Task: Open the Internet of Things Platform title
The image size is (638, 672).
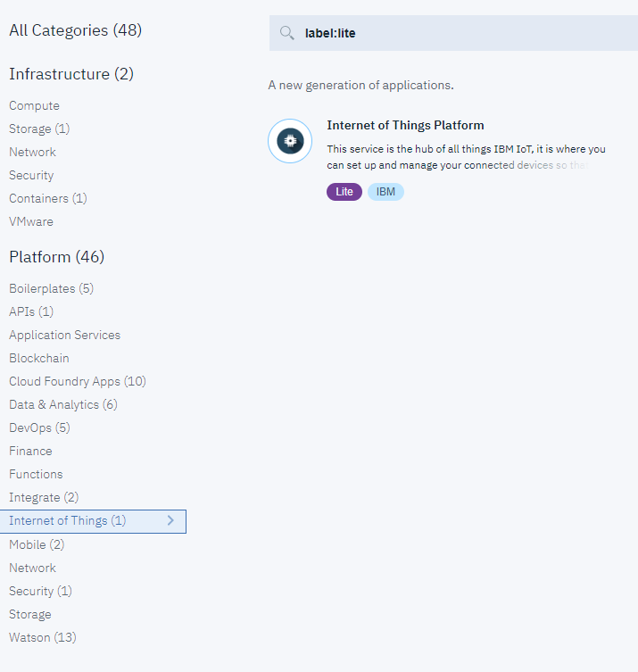Action: click(x=405, y=125)
